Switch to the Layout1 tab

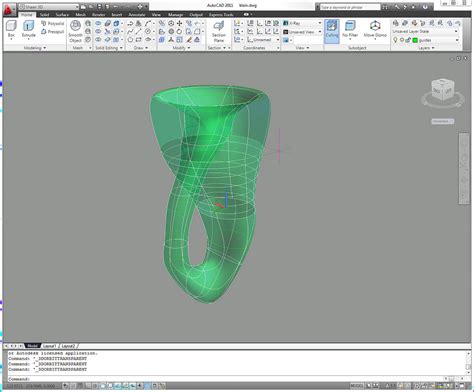49,346
